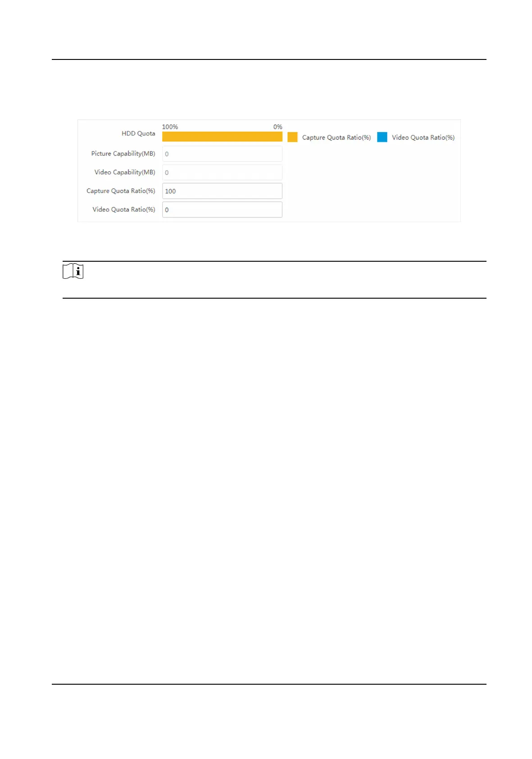Click the 100% marker above the quota bar
Image resolution: width=532 pixels, height=759 pixels.
click(170, 127)
